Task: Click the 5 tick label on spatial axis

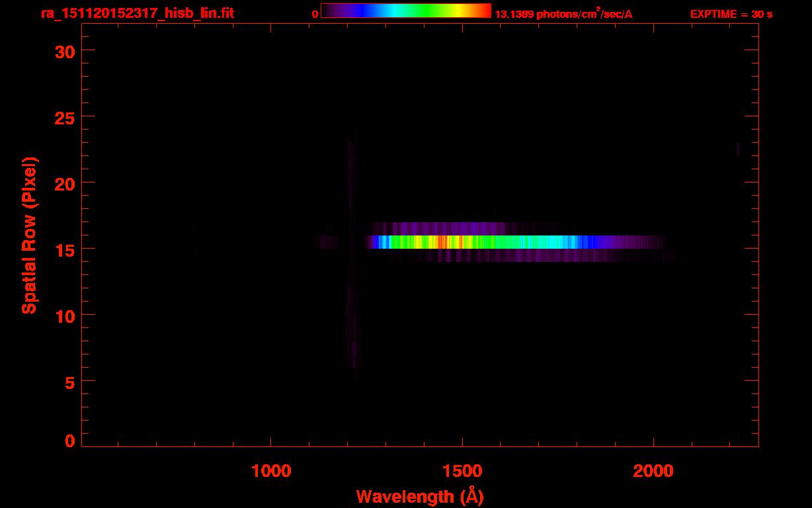Action: pos(71,382)
